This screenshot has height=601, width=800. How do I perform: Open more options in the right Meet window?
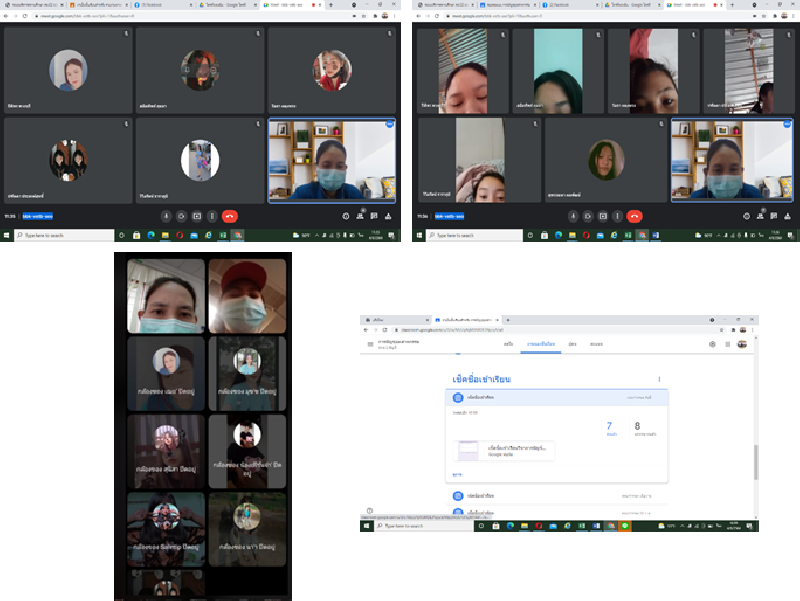(x=617, y=216)
